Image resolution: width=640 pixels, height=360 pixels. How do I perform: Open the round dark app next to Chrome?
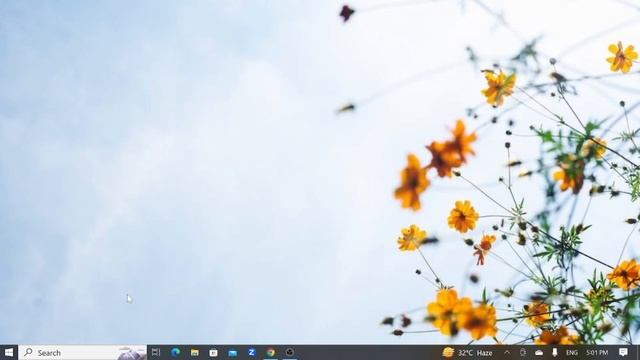tap(290, 352)
